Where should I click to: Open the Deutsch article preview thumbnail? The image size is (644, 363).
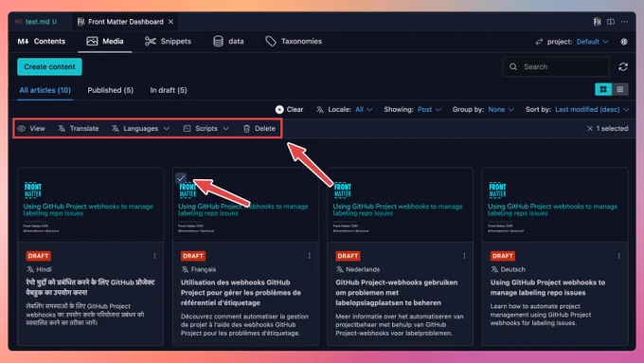pos(555,205)
